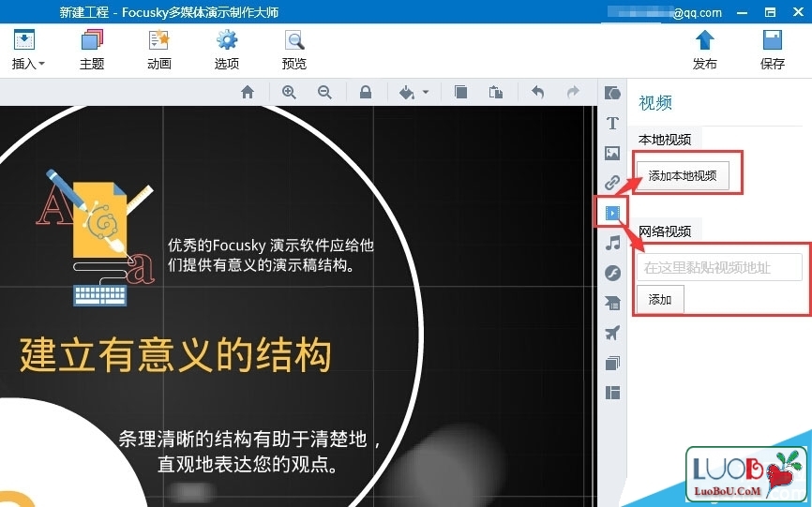Minimize the Focusky window
812x507 pixels.
pos(742,12)
